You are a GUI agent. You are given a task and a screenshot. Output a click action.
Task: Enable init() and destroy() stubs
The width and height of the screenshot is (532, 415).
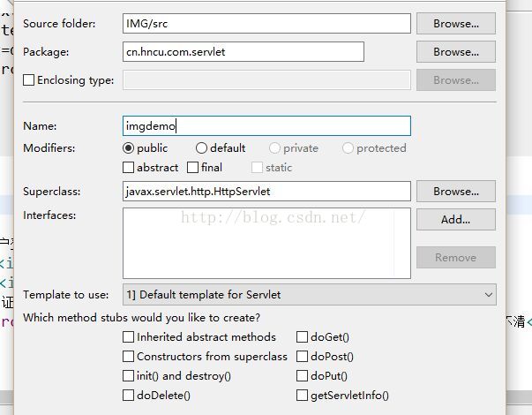128,375
